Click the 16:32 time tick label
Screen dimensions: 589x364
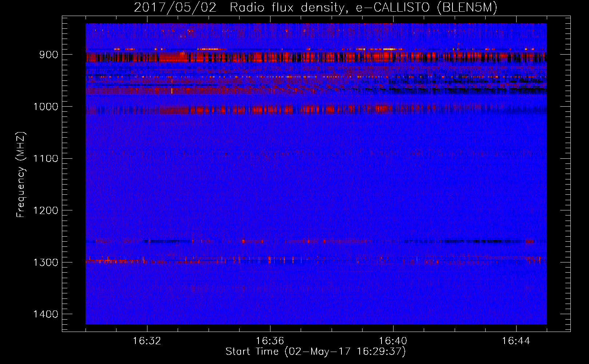[147, 341]
